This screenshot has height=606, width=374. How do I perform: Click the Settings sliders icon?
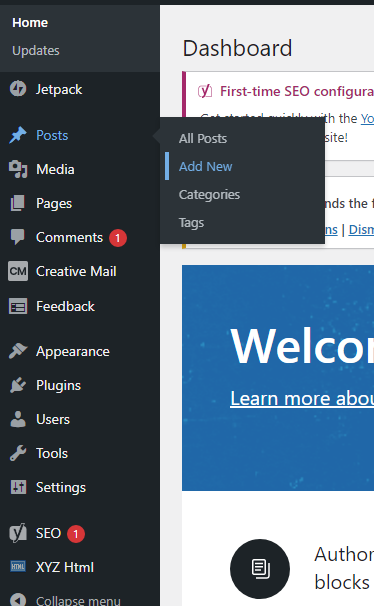pos(18,487)
